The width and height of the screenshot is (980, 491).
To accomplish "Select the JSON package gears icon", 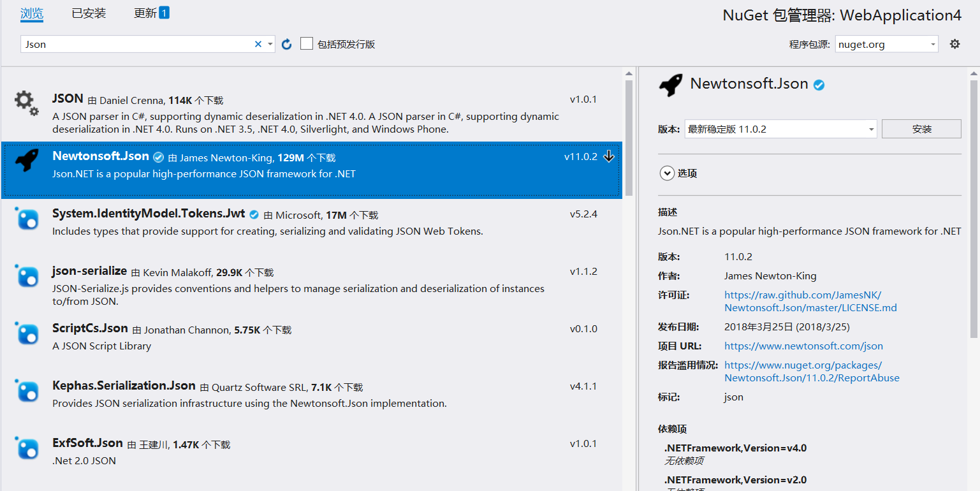I will (26, 103).
